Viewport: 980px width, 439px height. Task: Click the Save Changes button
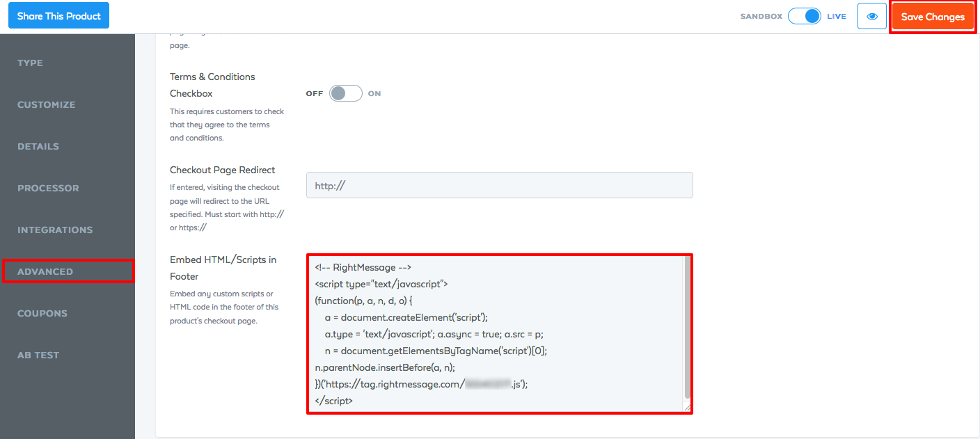933,17
